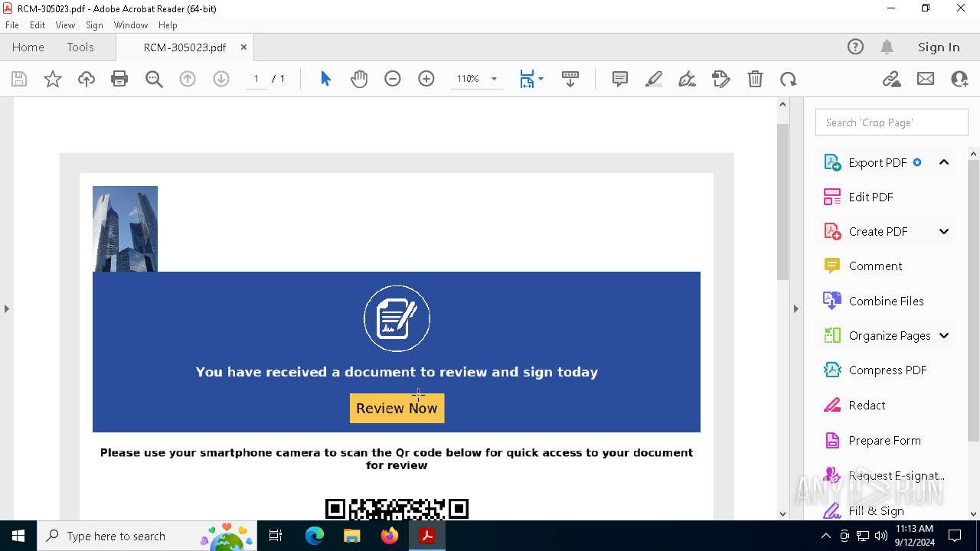
Task: Switch to the Home tab
Action: coord(28,47)
